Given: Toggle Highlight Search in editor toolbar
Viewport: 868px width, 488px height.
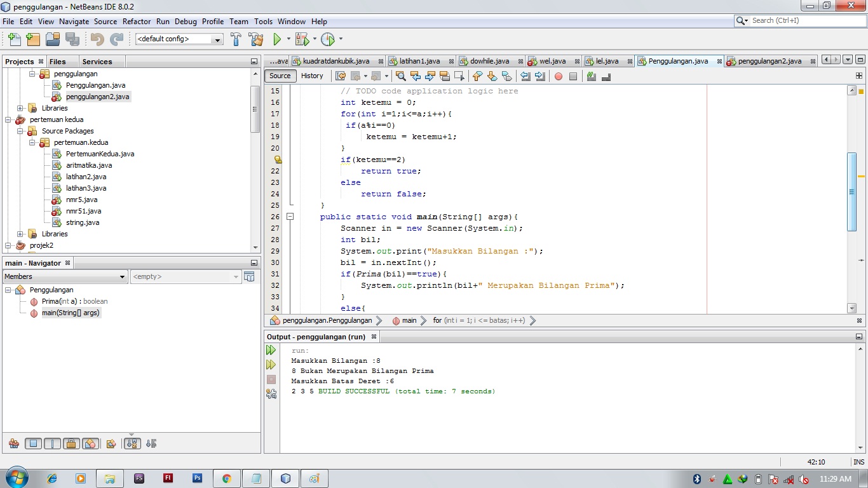Looking at the screenshot, I should pos(445,76).
